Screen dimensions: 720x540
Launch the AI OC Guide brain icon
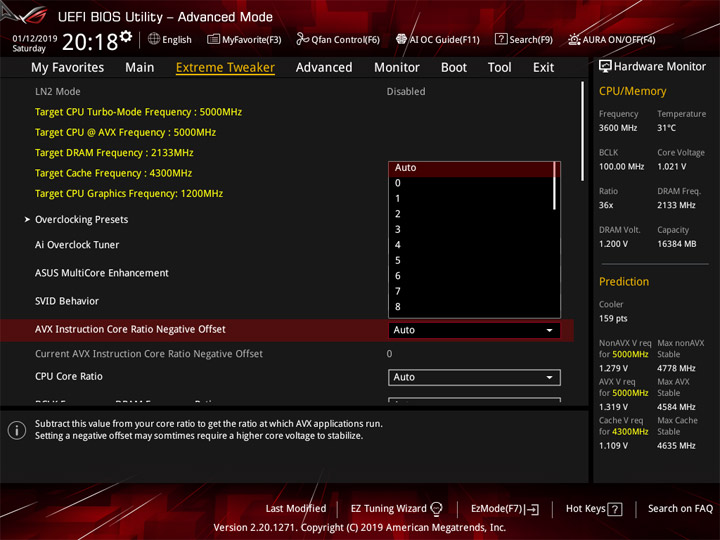click(x=401, y=39)
